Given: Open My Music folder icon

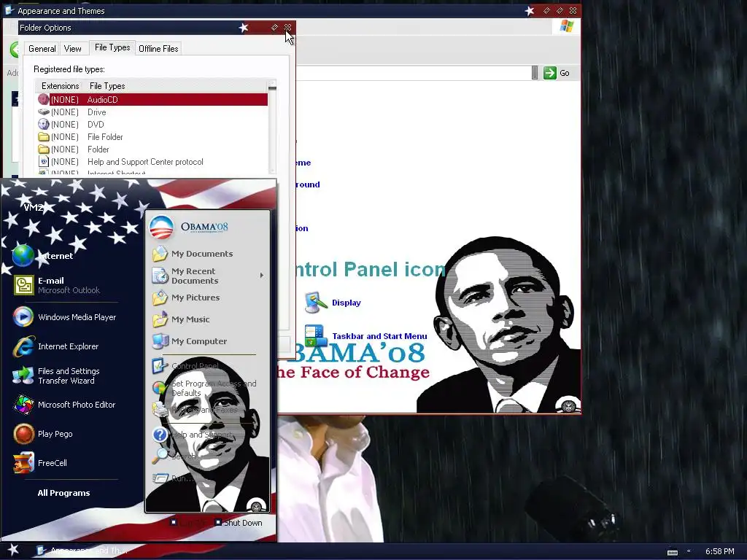Looking at the screenshot, I should click(x=160, y=319).
